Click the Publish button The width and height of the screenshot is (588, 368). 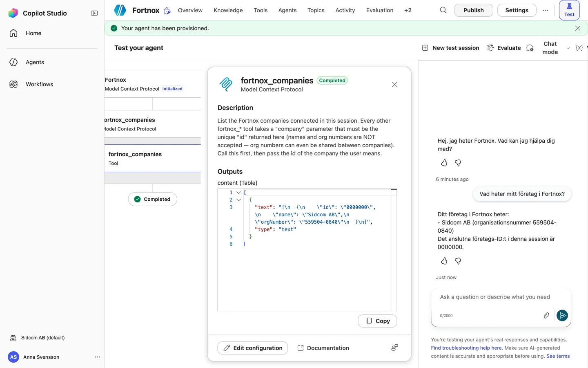tap(474, 10)
